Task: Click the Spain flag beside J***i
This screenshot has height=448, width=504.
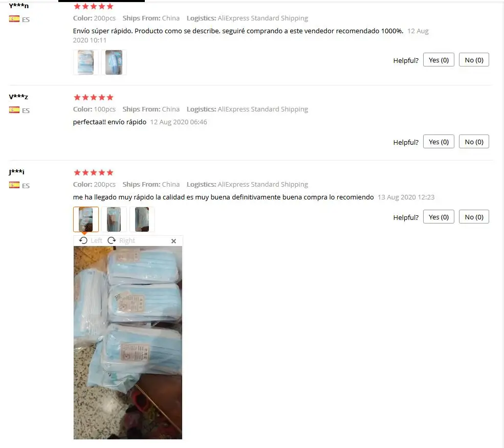Action: [14, 185]
